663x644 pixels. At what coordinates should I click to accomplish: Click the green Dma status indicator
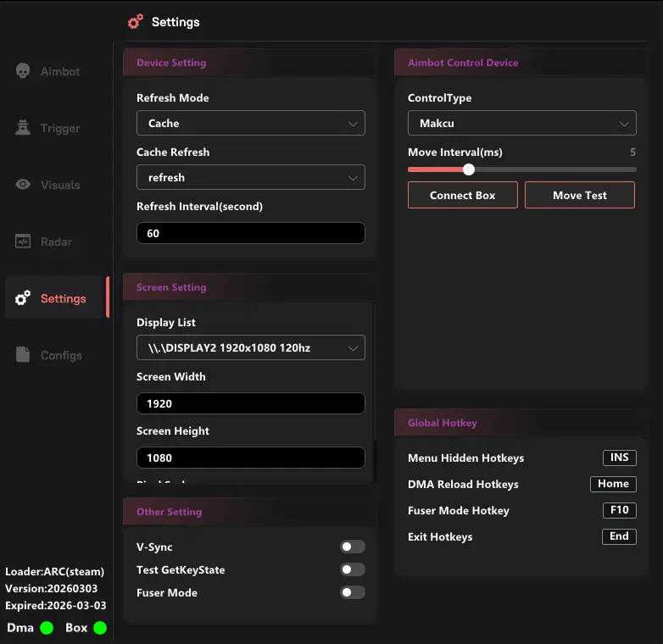pyautogui.click(x=47, y=628)
